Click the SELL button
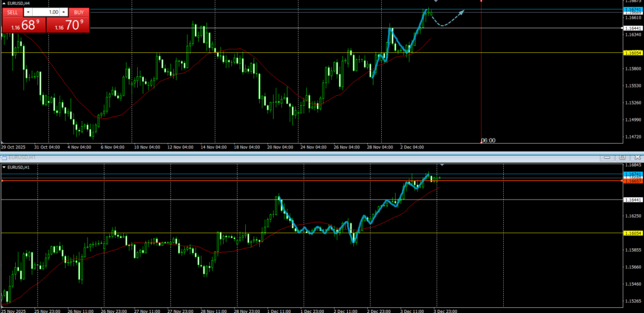This screenshot has height=313, width=644. (13, 12)
